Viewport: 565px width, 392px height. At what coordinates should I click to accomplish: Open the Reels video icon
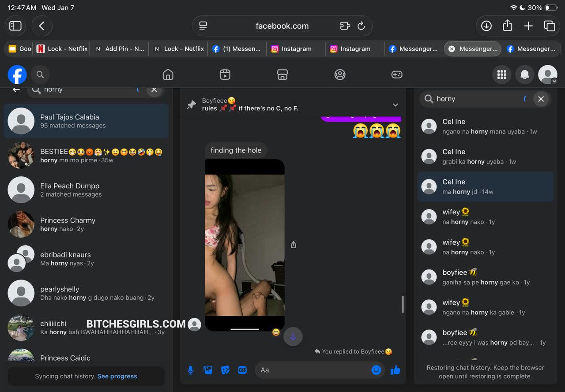[225, 75]
